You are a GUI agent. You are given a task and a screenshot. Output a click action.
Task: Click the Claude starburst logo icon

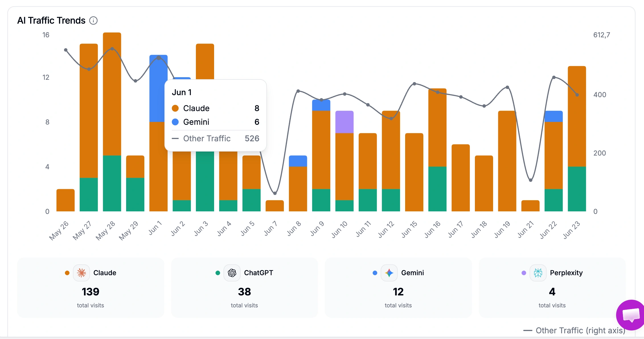(81, 273)
